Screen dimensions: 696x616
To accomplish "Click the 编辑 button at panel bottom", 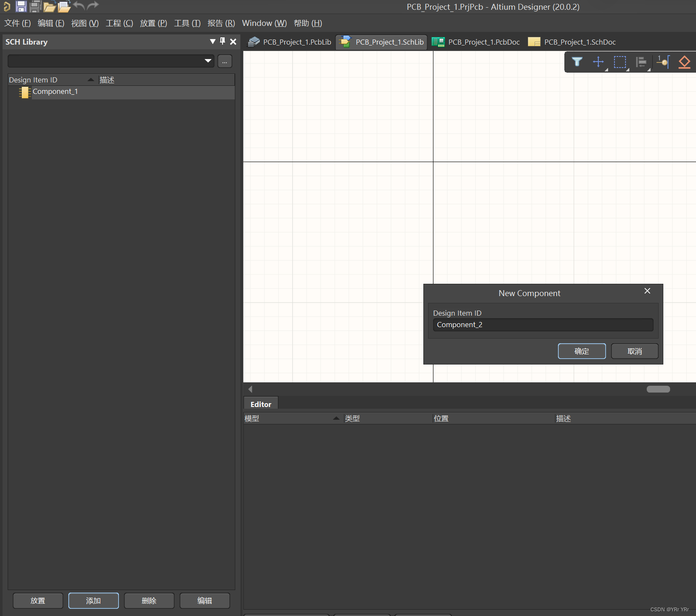I will [205, 601].
